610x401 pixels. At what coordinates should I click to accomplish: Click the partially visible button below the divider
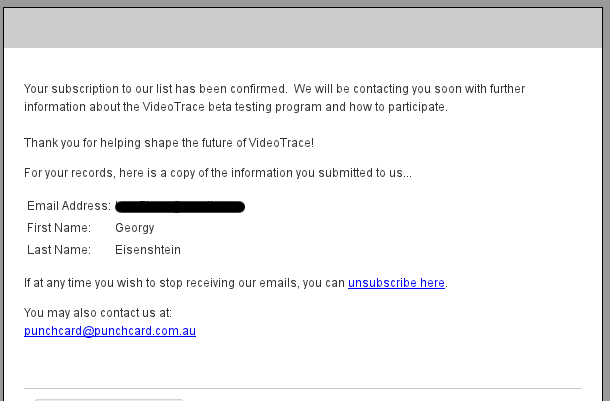109,399
